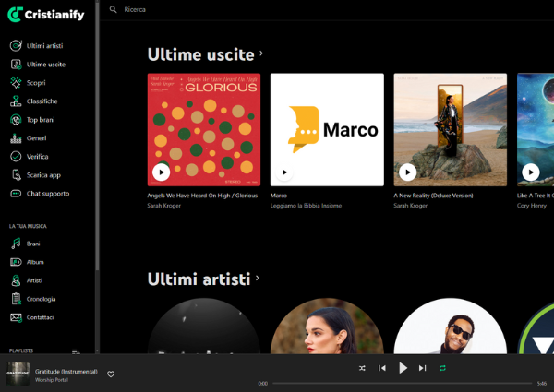
Task: Play the Marco album
Action: [x=284, y=172]
